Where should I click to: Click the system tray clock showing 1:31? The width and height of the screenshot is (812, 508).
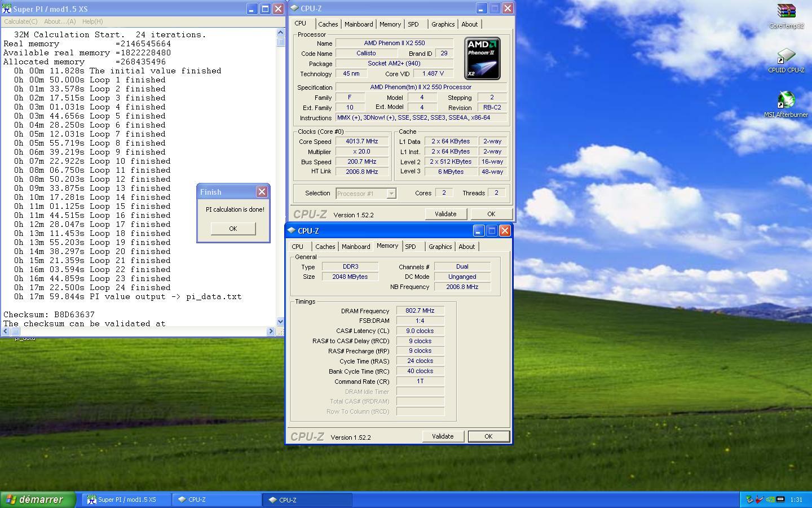coord(796,500)
